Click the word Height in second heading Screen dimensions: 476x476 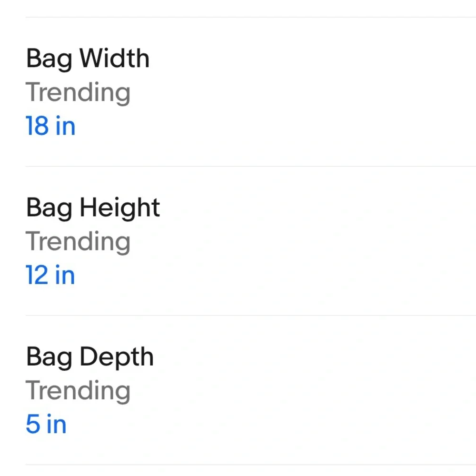click(x=120, y=208)
